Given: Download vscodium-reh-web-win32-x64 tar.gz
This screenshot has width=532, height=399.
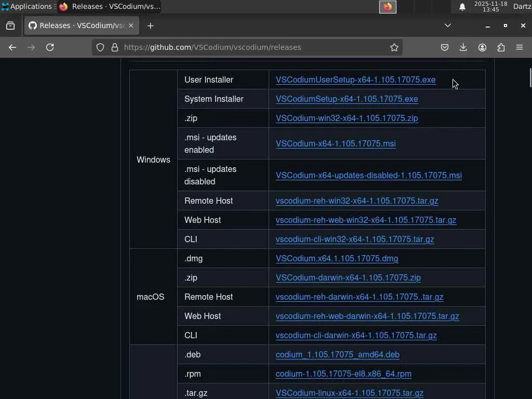Looking at the screenshot, I should pyautogui.click(x=366, y=220).
